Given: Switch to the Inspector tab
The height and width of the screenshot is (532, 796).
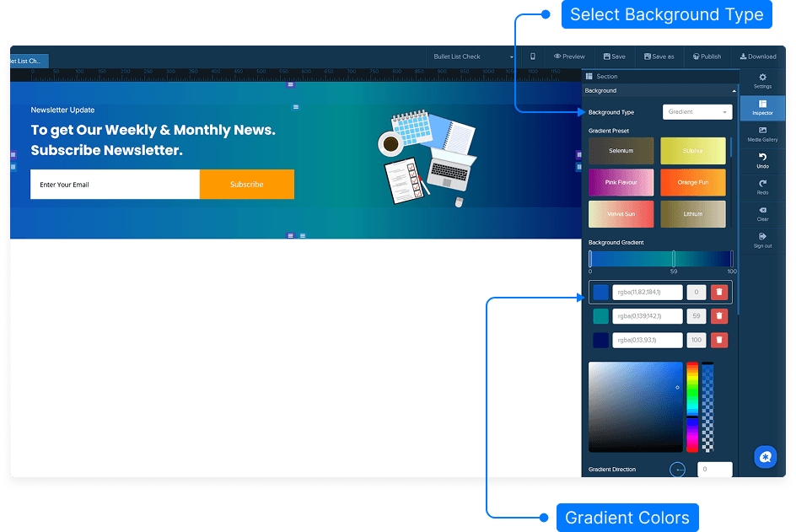Looking at the screenshot, I should [x=762, y=107].
